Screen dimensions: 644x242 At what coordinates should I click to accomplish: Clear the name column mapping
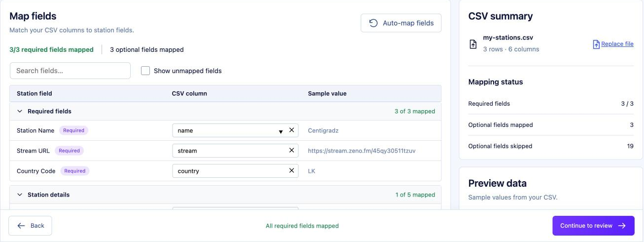pos(291,130)
